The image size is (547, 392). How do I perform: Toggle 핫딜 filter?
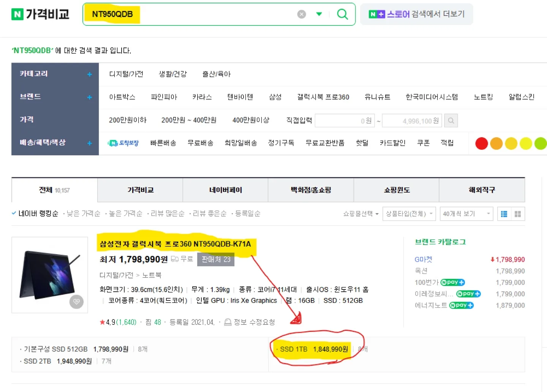[x=362, y=143]
